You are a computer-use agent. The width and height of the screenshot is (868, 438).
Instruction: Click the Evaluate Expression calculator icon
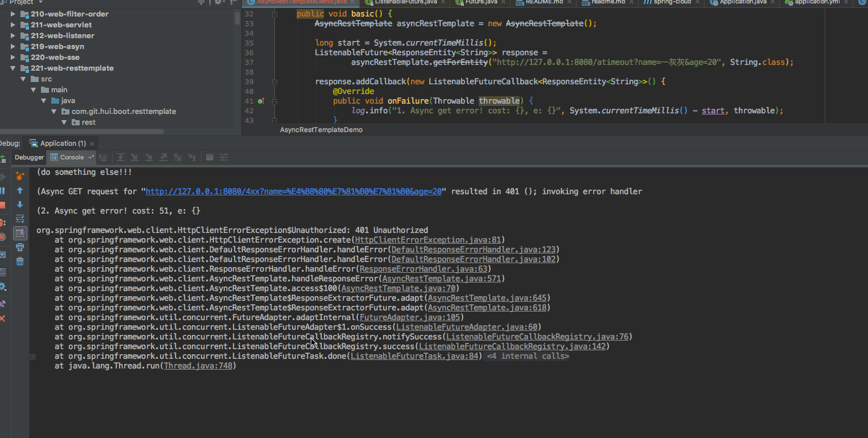[209, 158]
